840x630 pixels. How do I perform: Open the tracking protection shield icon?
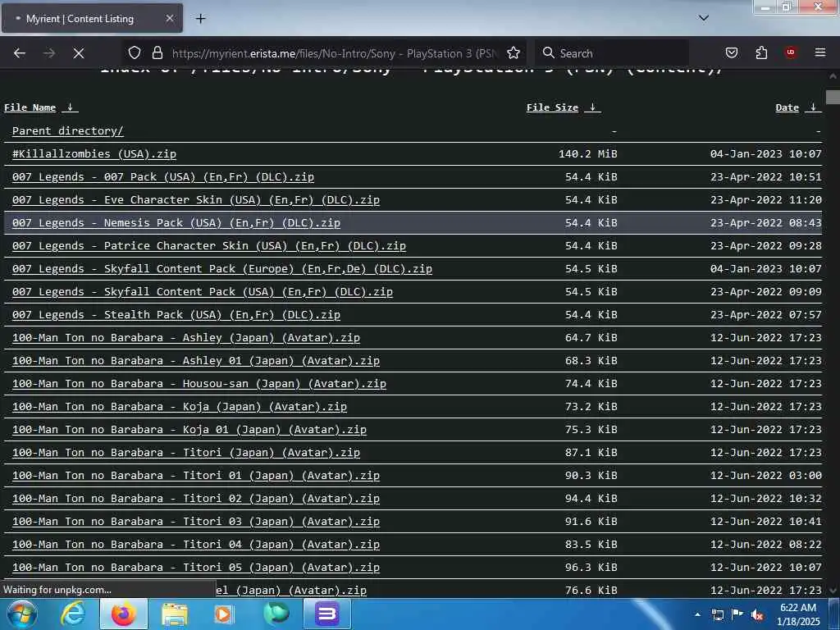point(135,53)
